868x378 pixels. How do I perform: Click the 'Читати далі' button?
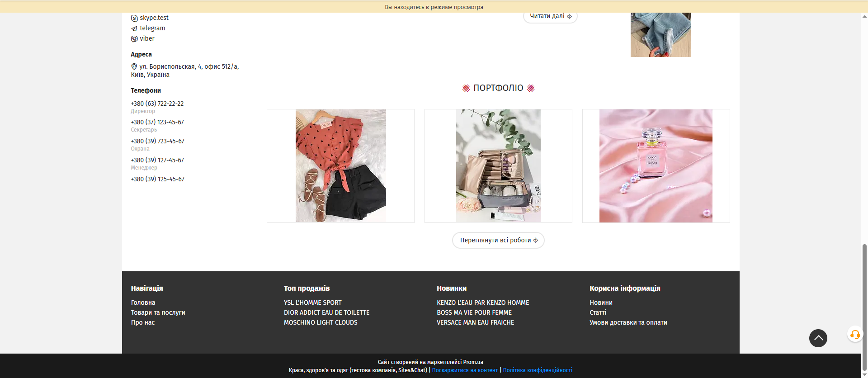[x=550, y=16]
